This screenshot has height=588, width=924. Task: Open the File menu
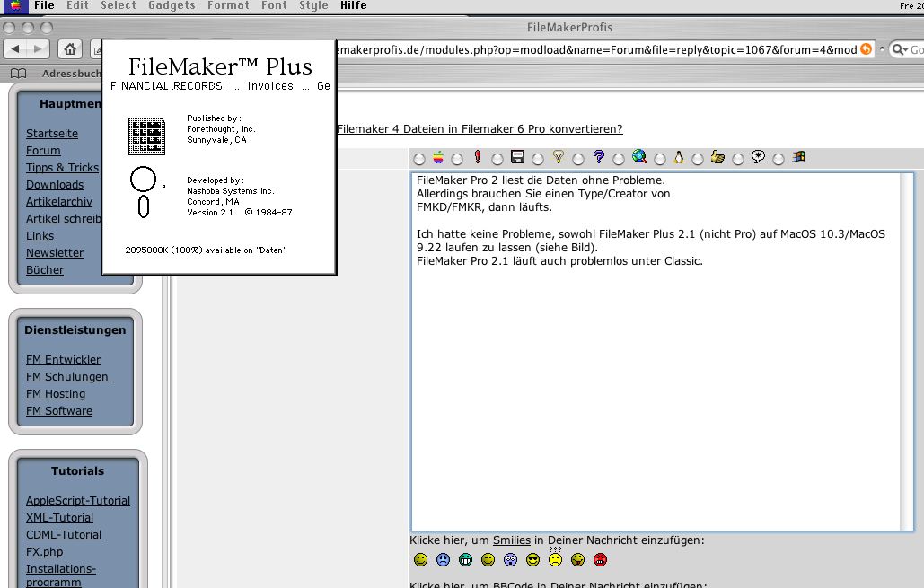(x=44, y=5)
